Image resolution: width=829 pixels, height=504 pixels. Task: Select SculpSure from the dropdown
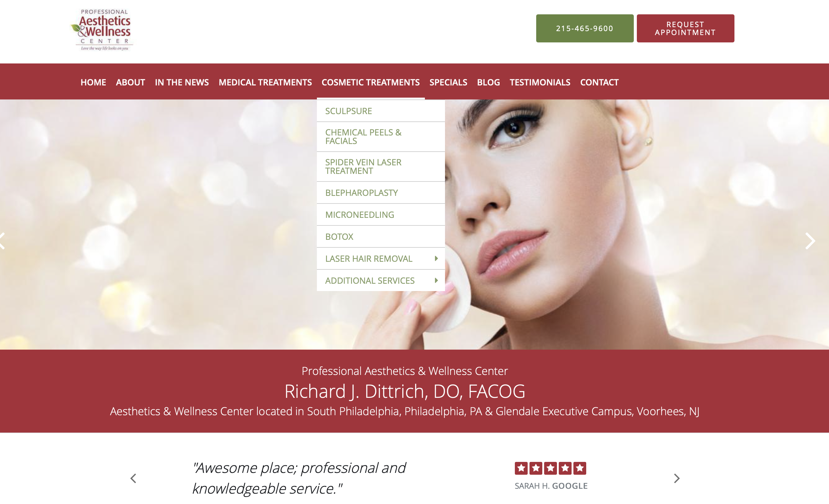[381, 111]
